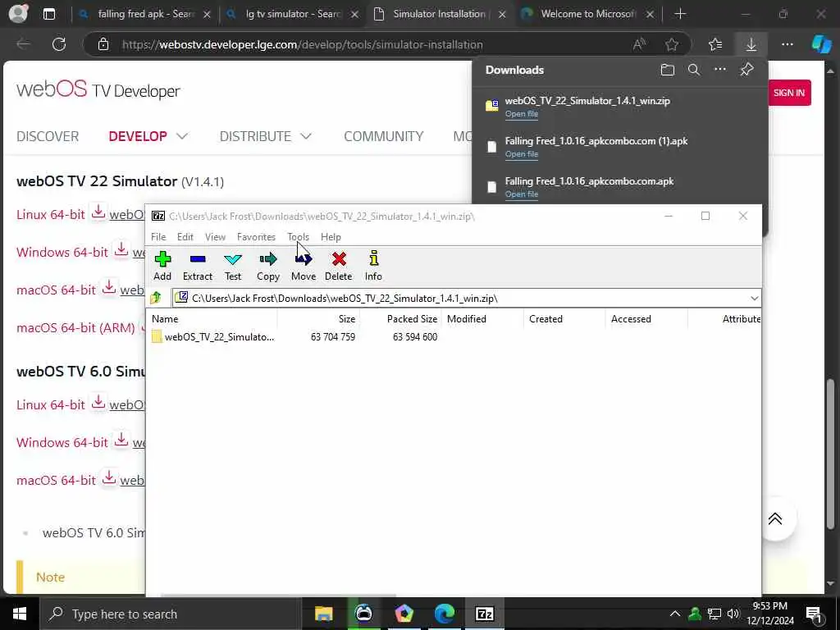
Task: Pin the Downloads panel
Action: tap(746, 70)
